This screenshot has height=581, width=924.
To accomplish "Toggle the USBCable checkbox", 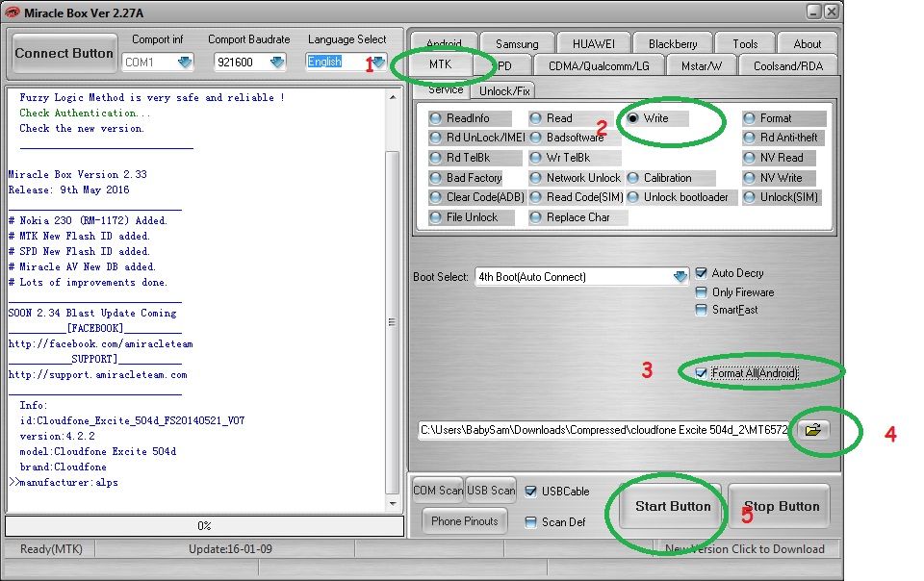I will [x=531, y=492].
